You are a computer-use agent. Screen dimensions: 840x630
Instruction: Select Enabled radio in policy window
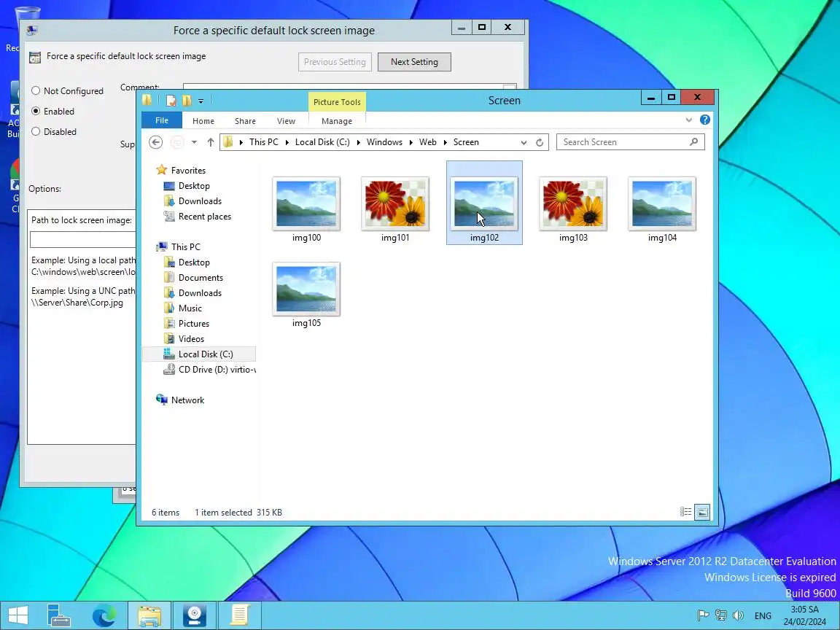[x=36, y=112]
